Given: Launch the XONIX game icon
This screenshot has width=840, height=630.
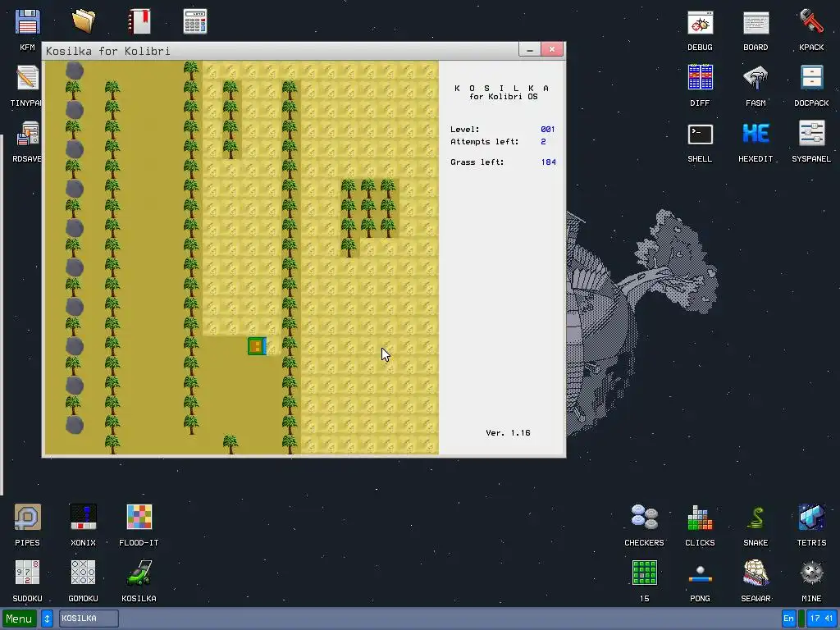Looking at the screenshot, I should coord(83,518).
